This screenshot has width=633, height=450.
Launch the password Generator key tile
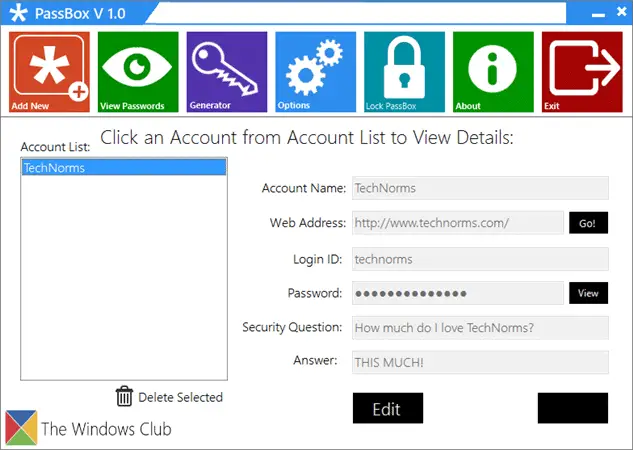click(227, 72)
